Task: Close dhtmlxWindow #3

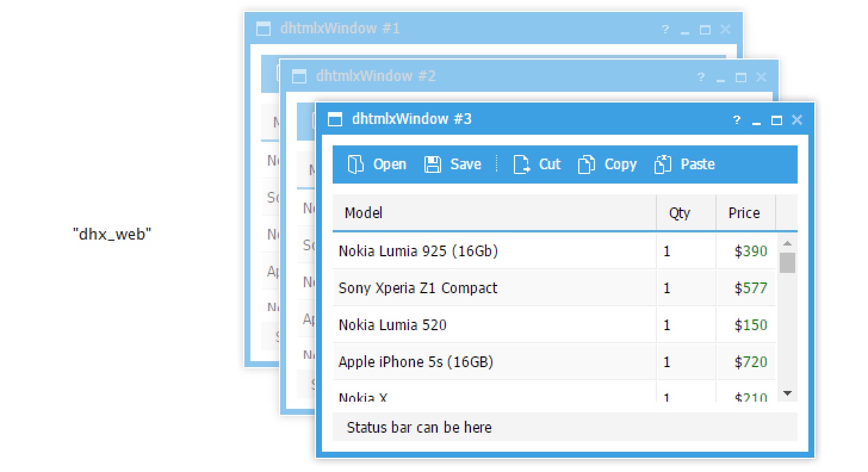Action: (x=797, y=120)
